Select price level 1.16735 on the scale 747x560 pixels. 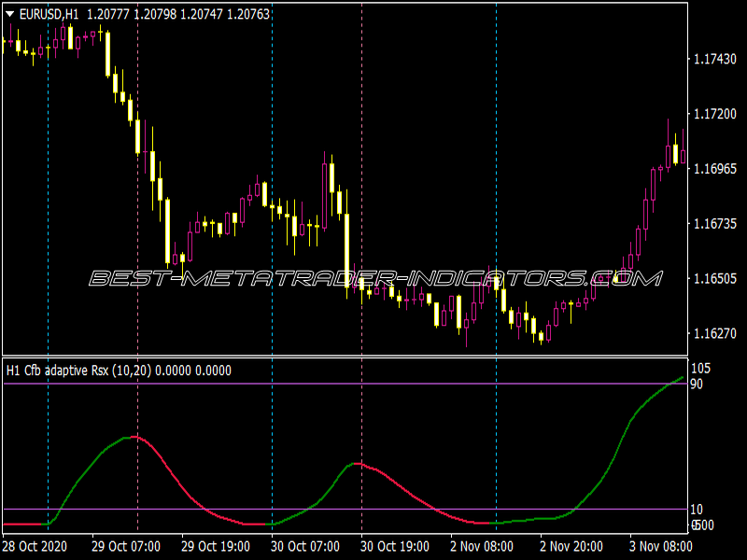[x=715, y=223]
